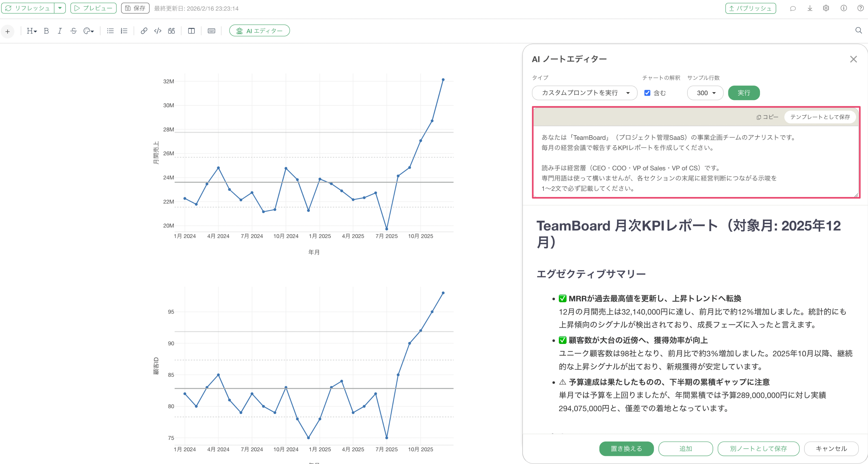Click テンプレートとして保存 button

click(x=820, y=117)
